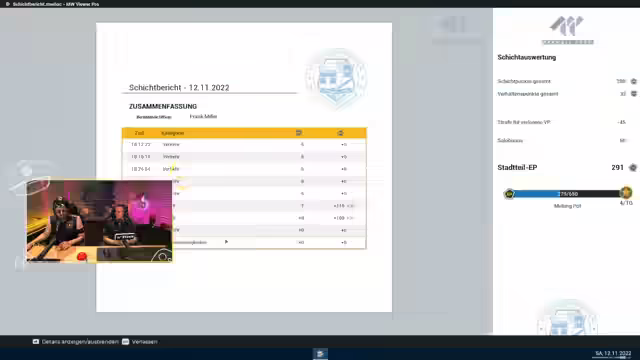640x360 pixels.
Task: Click the date 'SA, 12.11.2022' in bottom bar
Action: [x=613, y=353]
